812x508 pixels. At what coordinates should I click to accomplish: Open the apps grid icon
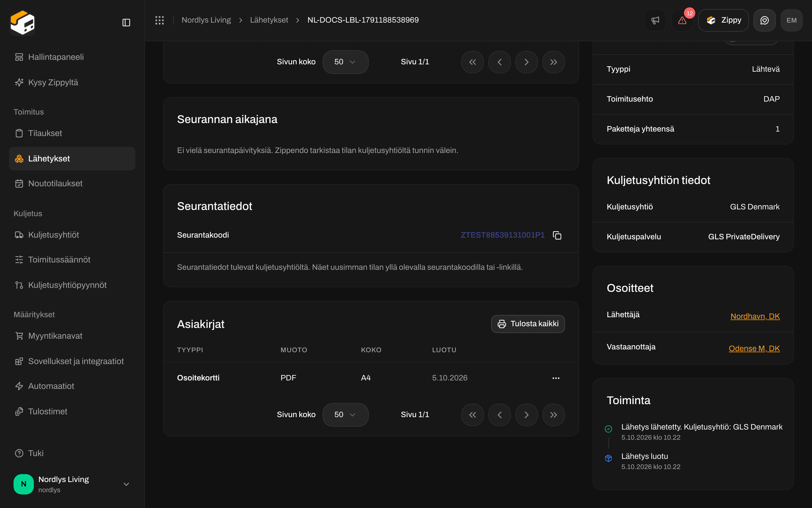[159, 20]
